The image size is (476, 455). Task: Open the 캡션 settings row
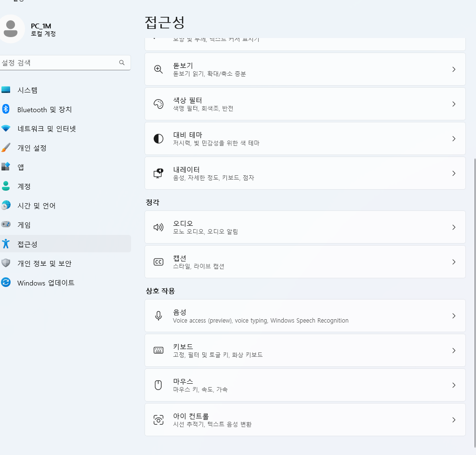point(305,262)
